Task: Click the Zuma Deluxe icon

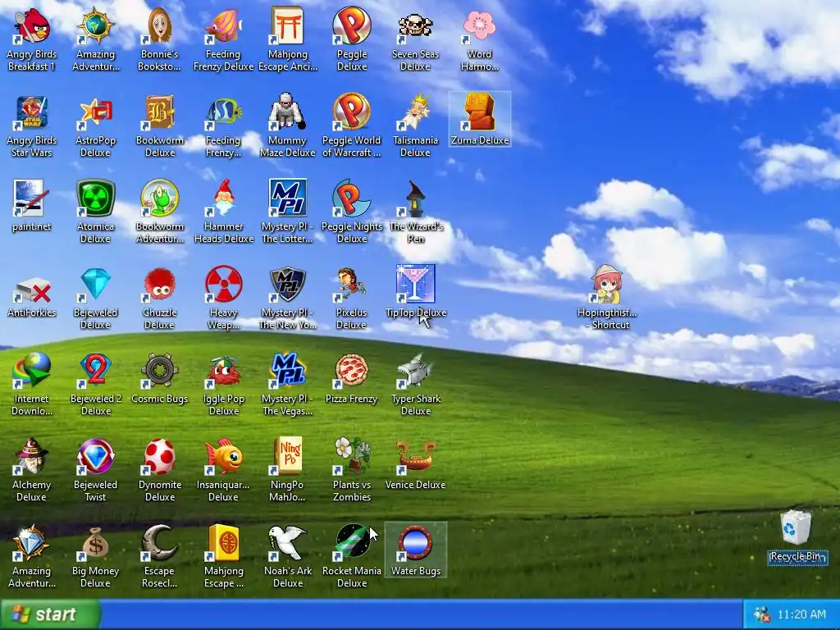Action: pos(479,112)
